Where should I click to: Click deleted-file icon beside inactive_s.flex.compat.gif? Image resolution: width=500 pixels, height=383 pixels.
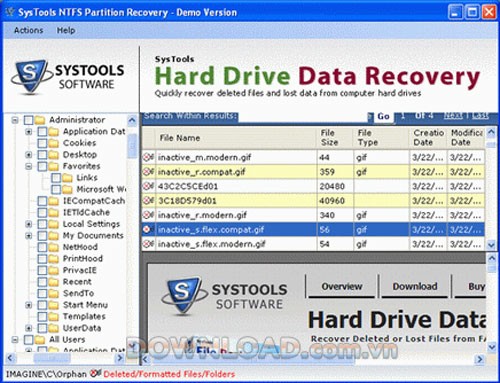pyautogui.click(x=148, y=229)
